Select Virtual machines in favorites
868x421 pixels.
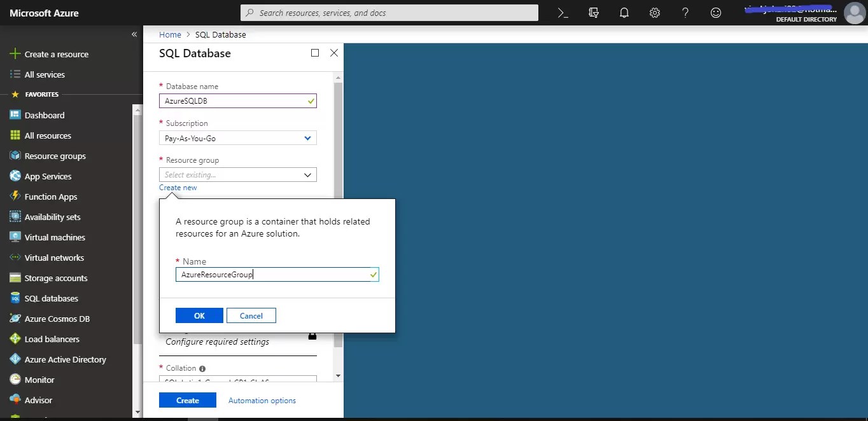click(x=55, y=237)
